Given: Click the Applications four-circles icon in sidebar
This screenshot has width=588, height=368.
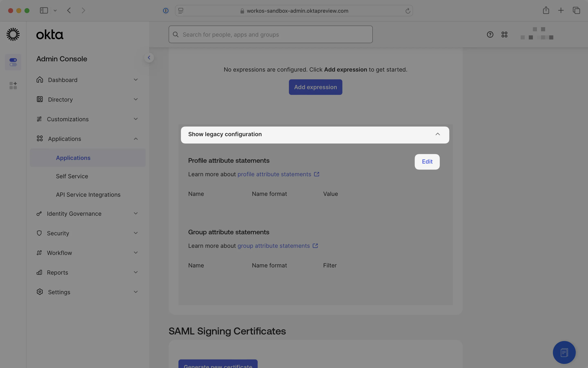Looking at the screenshot, I should point(40,138).
